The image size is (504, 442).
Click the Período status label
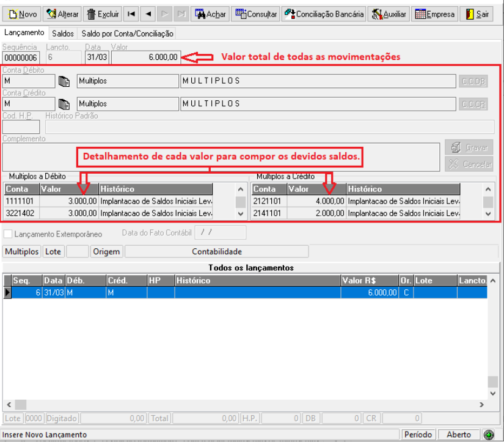coord(418,435)
